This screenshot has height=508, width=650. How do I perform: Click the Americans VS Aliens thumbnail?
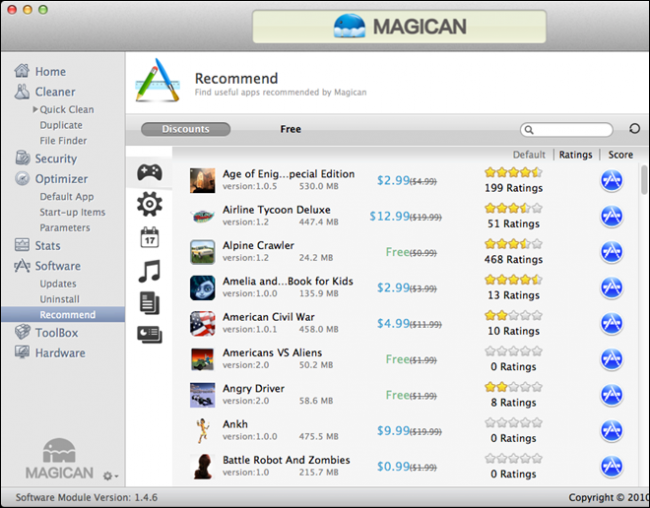pos(202,359)
